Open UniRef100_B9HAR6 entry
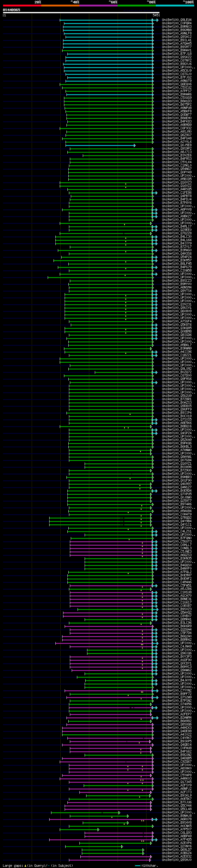The height and width of the screenshot is (868, 197). click(177, 94)
